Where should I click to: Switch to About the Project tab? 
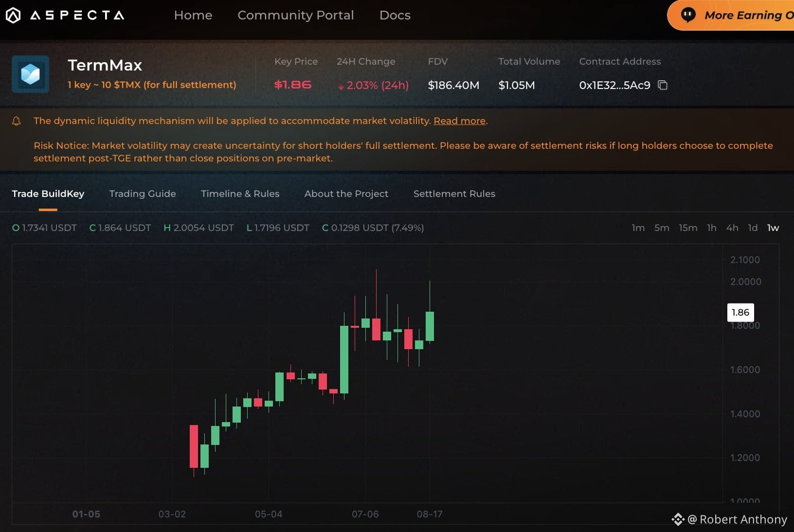pos(346,194)
